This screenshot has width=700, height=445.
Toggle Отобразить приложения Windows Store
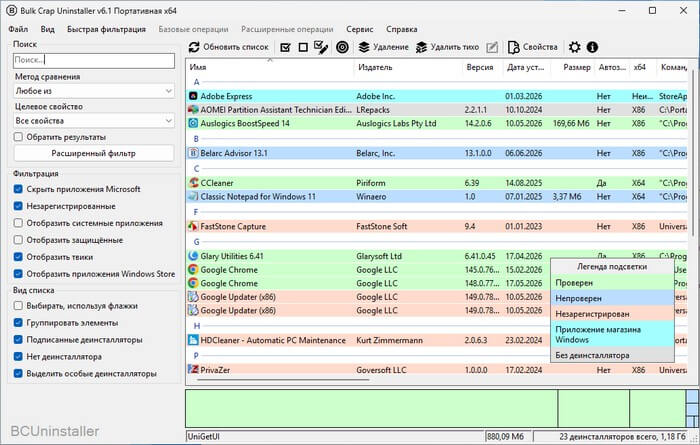(18, 274)
